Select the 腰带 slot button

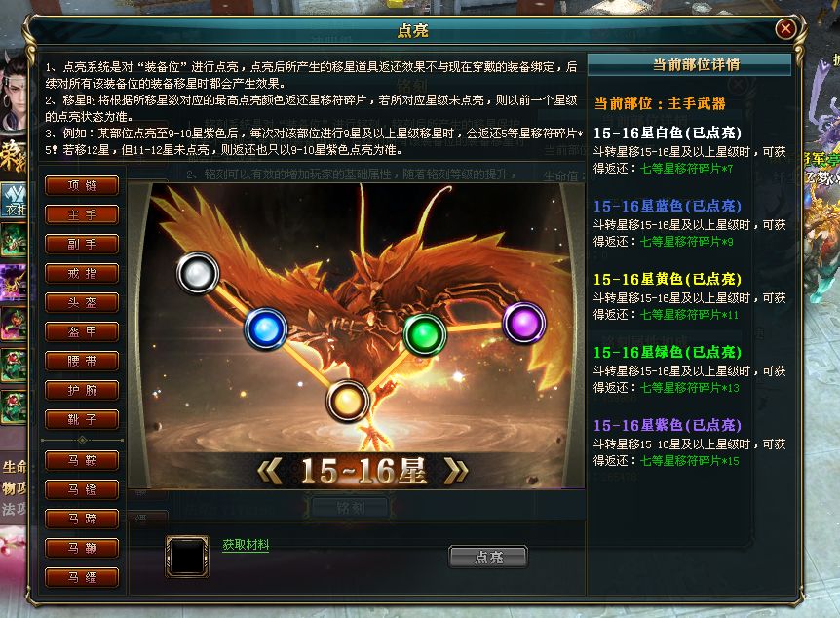click(82, 361)
